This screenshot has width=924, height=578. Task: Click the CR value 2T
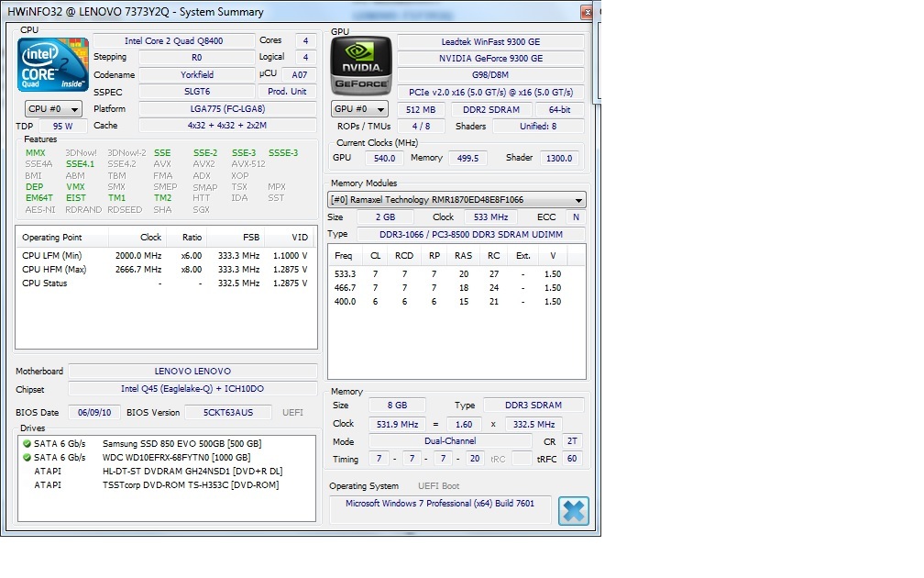point(572,441)
